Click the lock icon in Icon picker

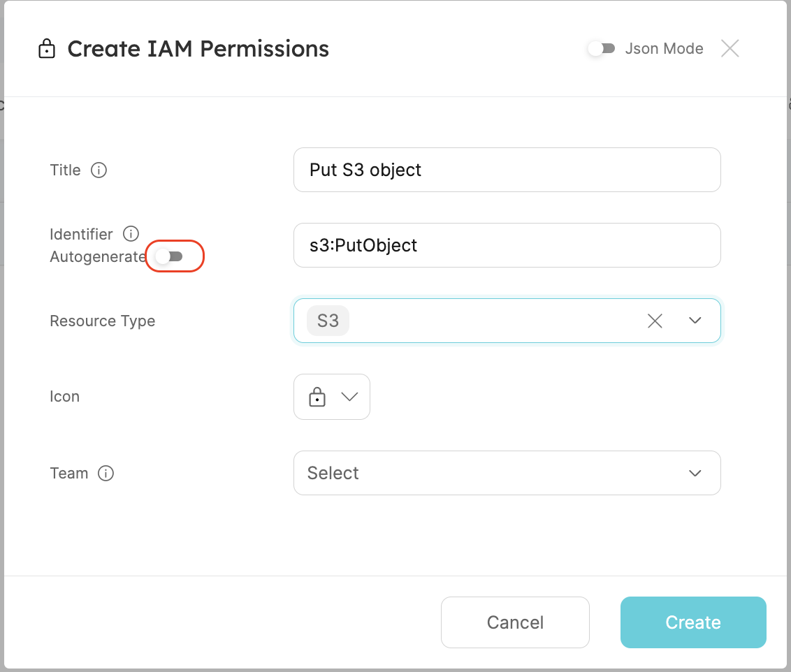click(x=317, y=397)
